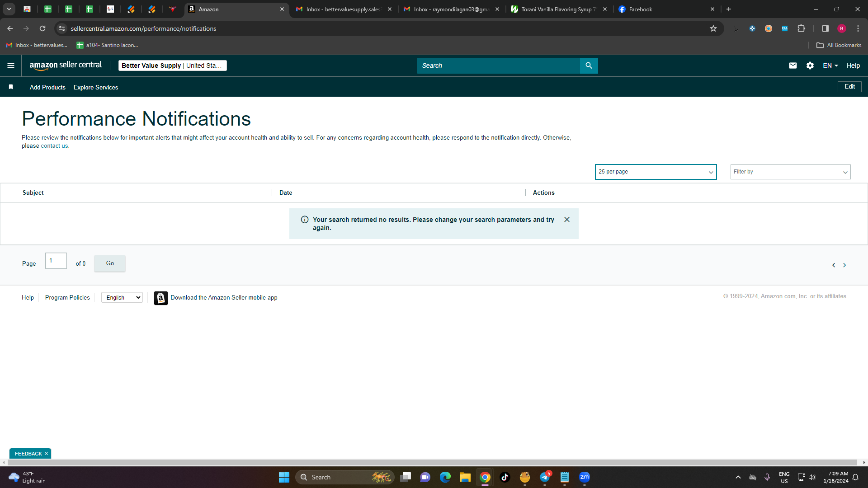Switch to the bettervaluesupply Inbox tab

click(x=344, y=9)
